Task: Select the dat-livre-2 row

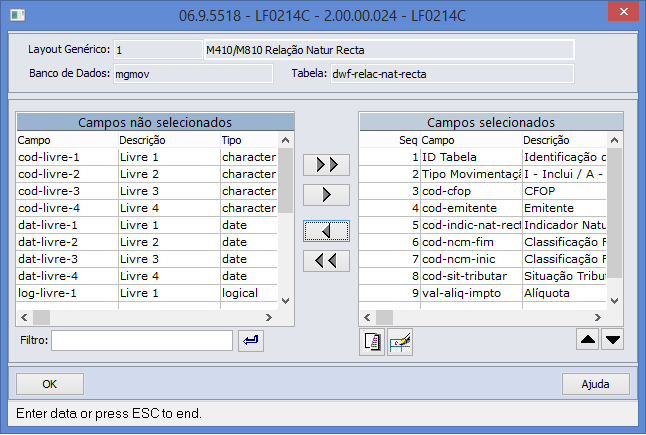Action: click(147, 242)
